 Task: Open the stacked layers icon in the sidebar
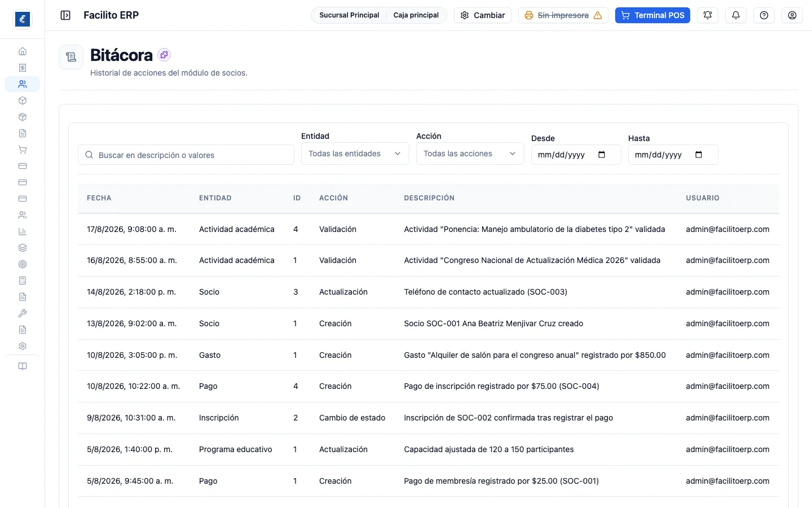[23, 248]
